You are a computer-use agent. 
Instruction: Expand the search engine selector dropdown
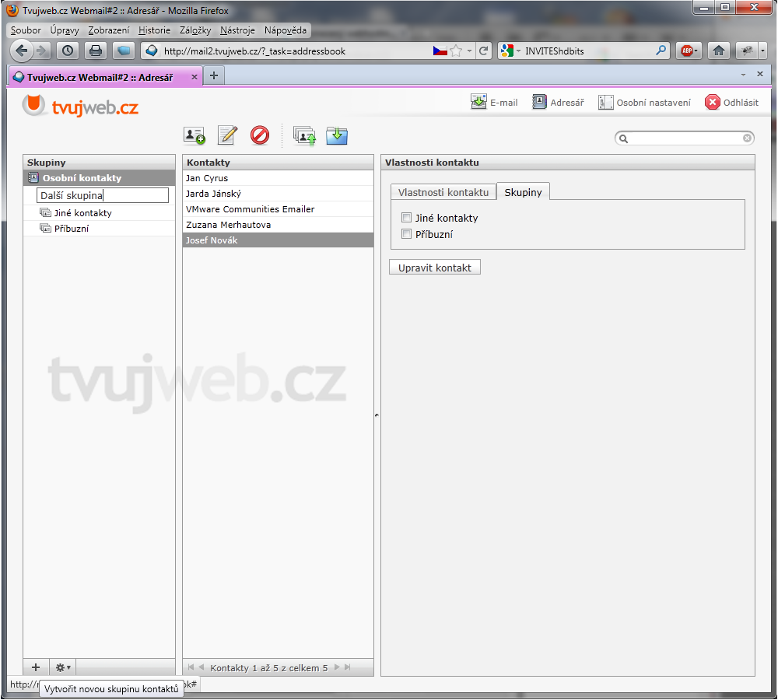pos(511,51)
